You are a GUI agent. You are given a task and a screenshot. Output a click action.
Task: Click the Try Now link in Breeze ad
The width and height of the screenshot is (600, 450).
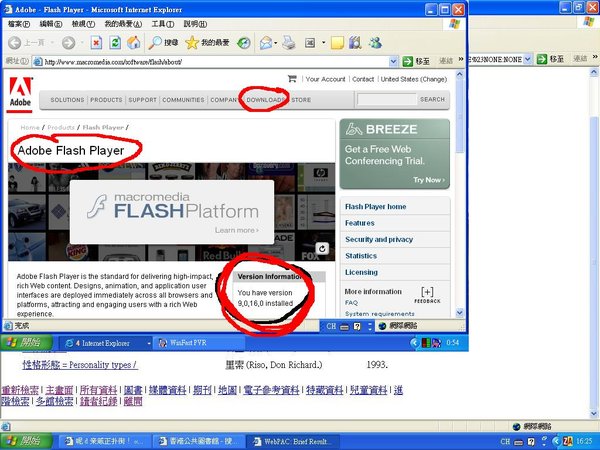(x=428, y=180)
